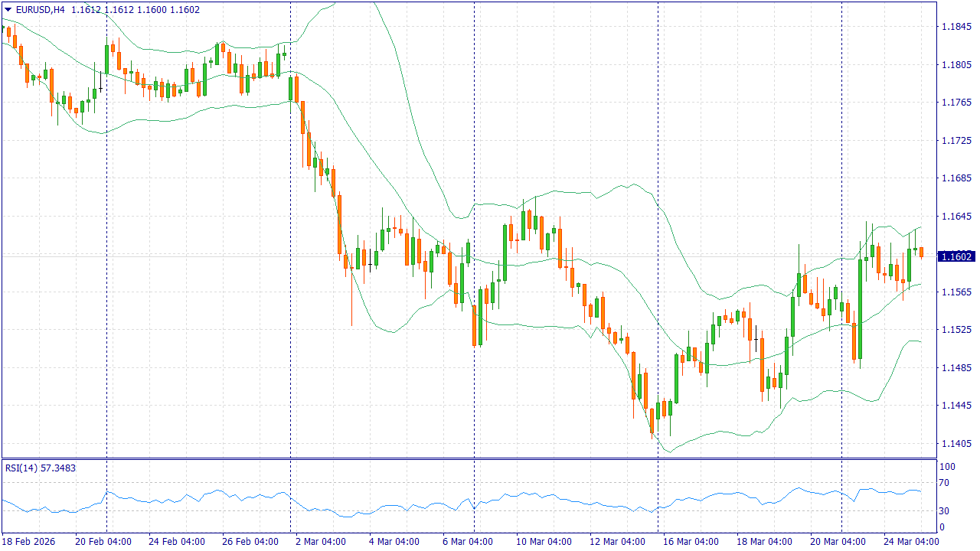Click the 1.1685 price axis label

click(957, 178)
